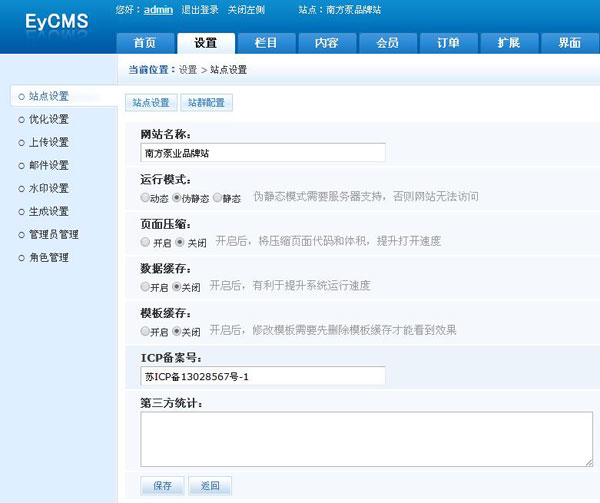The image size is (600, 503).
Task: Open the 内容 tab
Action: [326, 43]
